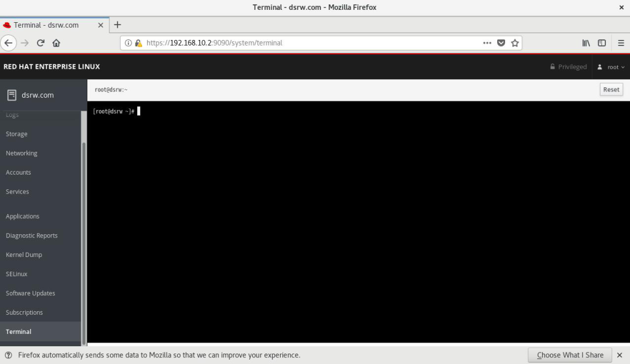Click the question mark icon in notification bar
Viewport: 630px width, 364px height.
click(9, 355)
